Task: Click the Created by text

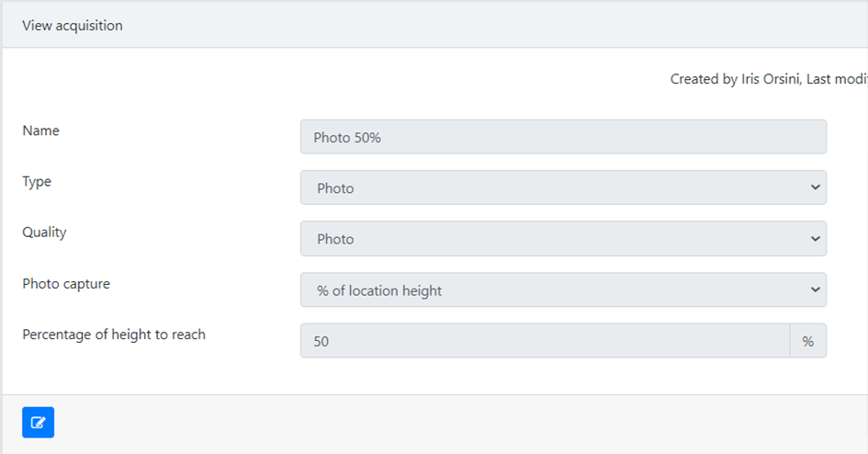Action: [704, 79]
